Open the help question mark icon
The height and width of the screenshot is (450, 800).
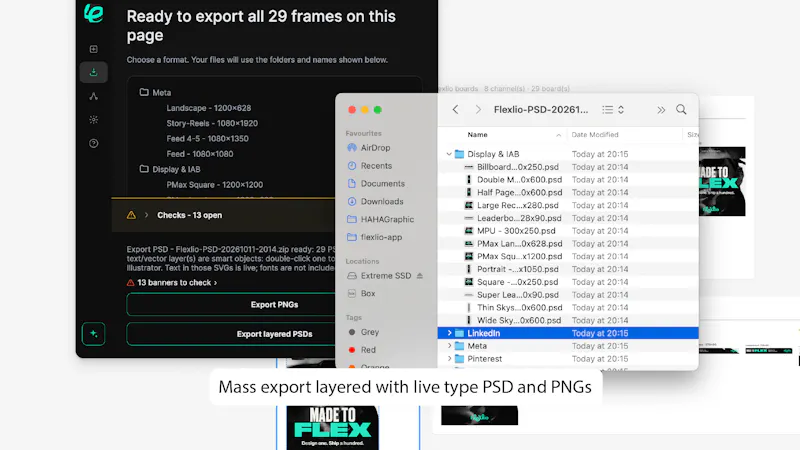coord(93,143)
